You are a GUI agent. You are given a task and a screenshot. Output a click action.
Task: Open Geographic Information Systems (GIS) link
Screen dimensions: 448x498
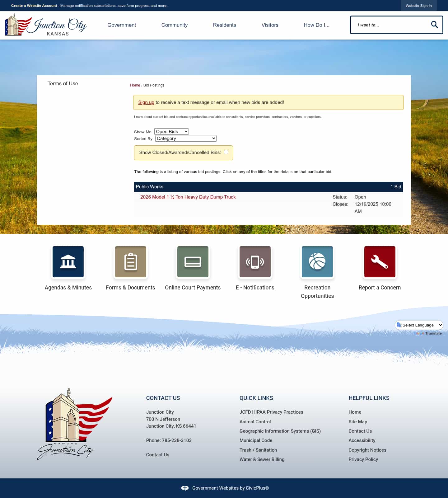pos(280,431)
